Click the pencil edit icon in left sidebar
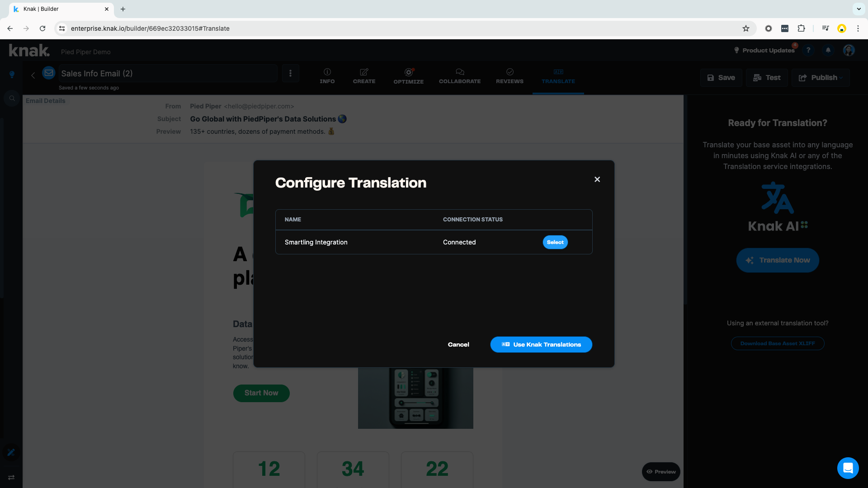 click(11, 452)
